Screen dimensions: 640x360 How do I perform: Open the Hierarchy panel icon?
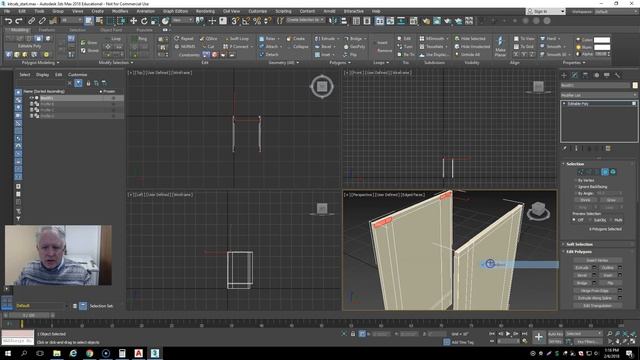pyautogui.click(x=585, y=75)
